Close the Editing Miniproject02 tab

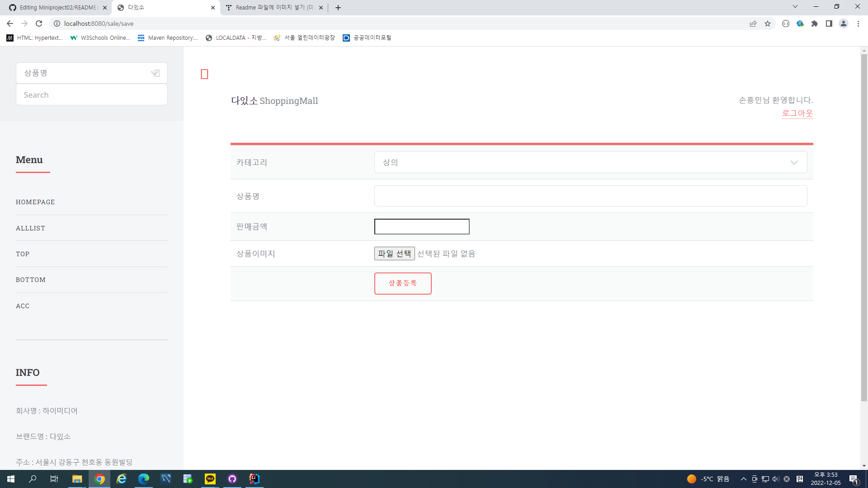pos(105,8)
